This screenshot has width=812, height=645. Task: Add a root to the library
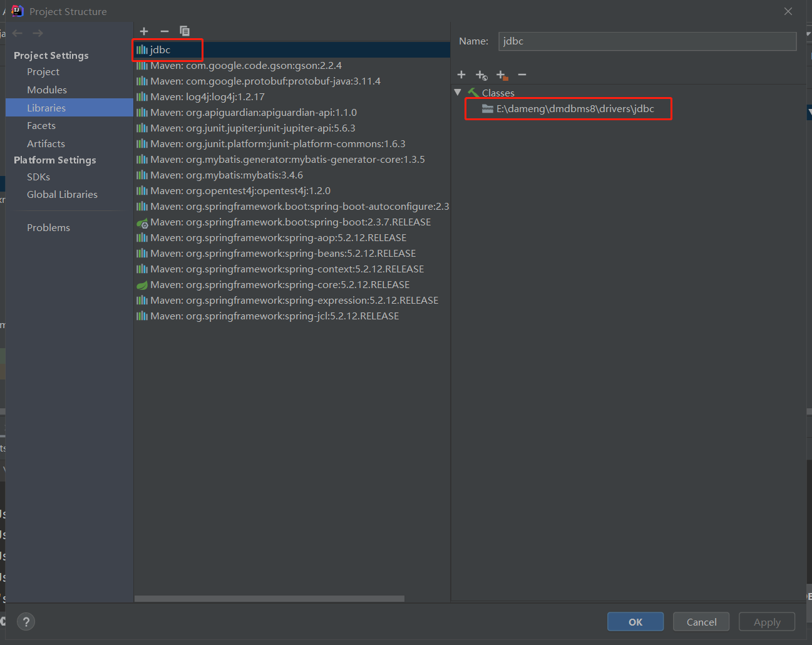[x=461, y=75]
